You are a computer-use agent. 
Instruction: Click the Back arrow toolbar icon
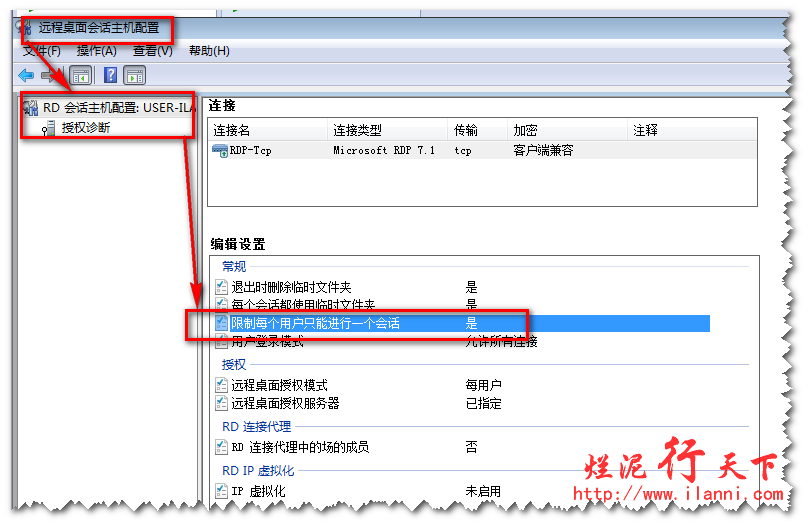pos(26,76)
